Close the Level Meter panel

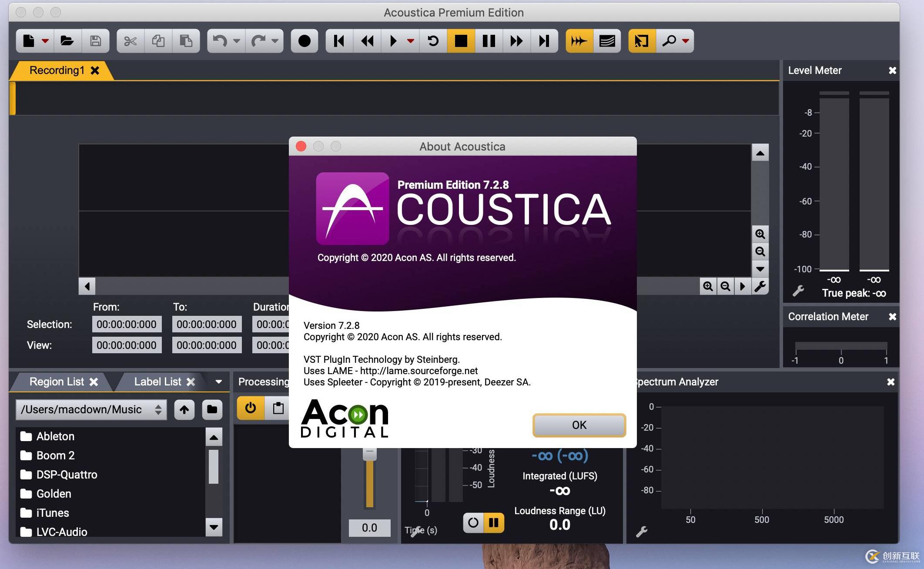click(x=892, y=70)
